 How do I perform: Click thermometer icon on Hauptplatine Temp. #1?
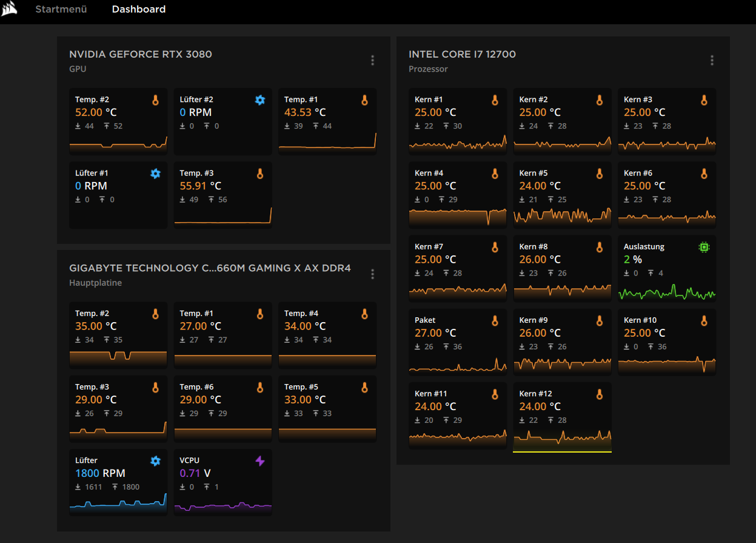(260, 314)
